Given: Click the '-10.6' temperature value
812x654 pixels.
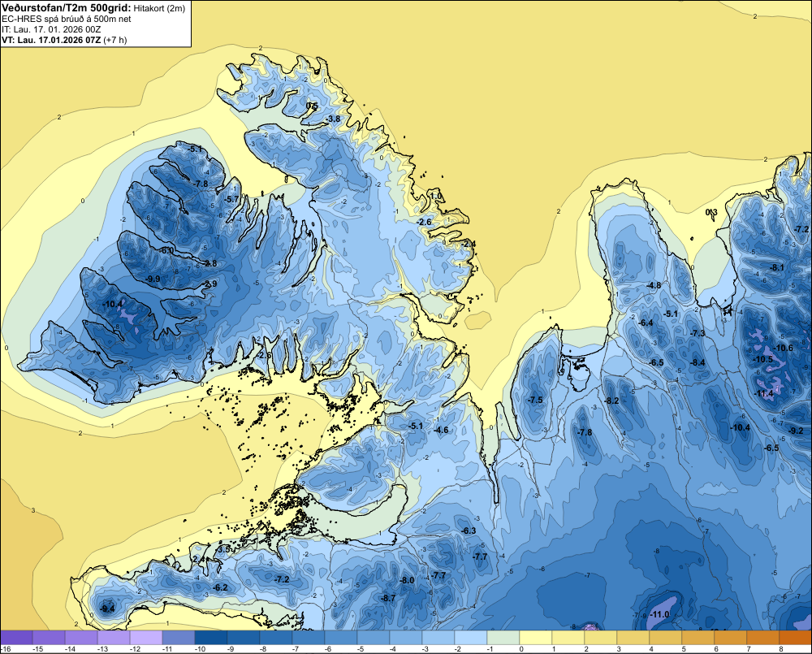Looking at the screenshot, I should (x=783, y=348).
